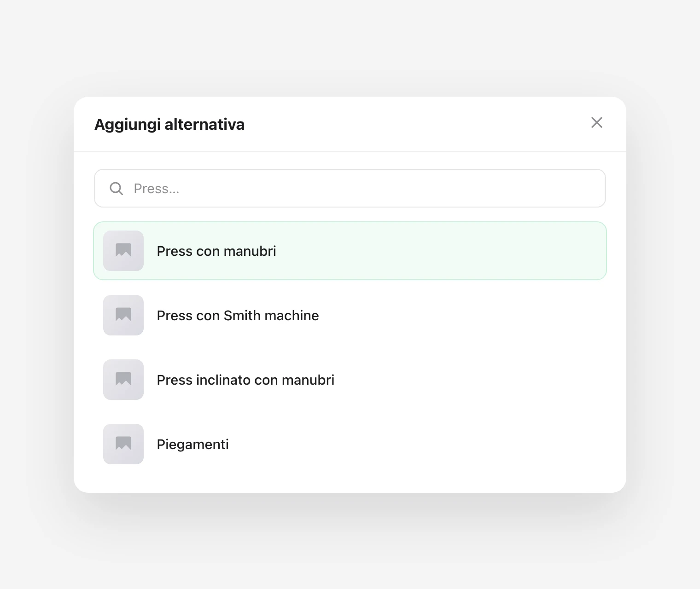The width and height of the screenshot is (700, 589).
Task: Select the Press inclinato con manubri image placeholder
Action: (123, 380)
